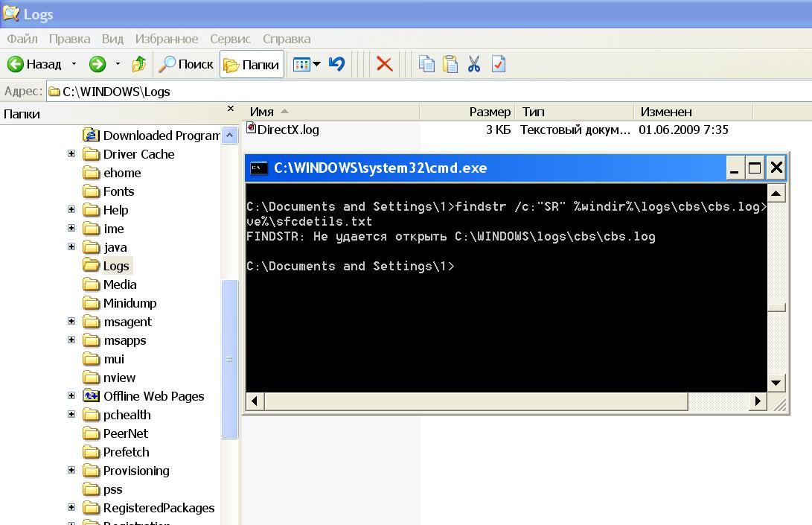Click the cmd window horizontal scrollbar thumb
812x525 pixels.
point(476,401)
